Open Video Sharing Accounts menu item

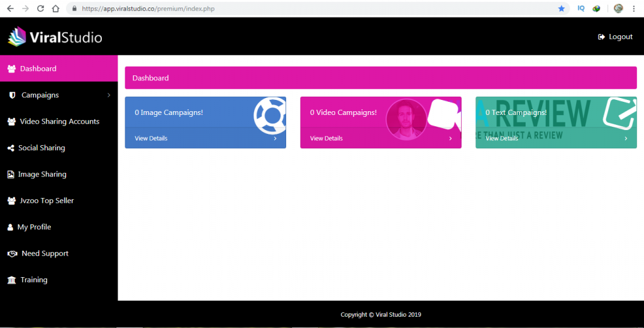[x=59, y=121]
